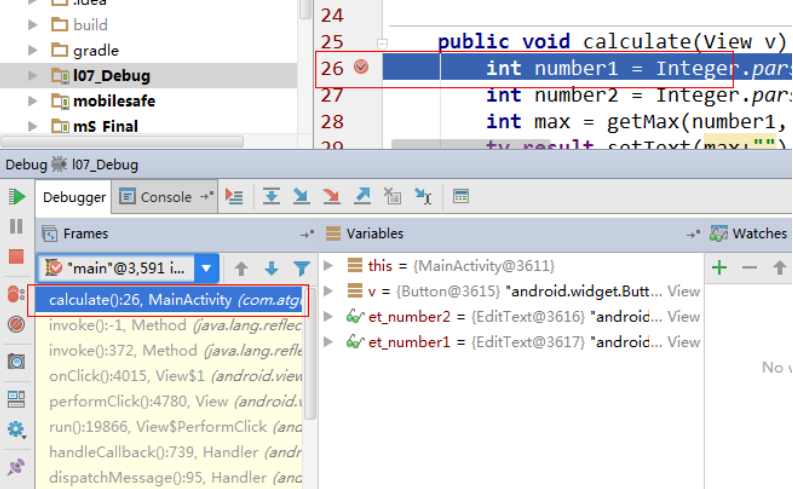The width and height of the screenshot is (793, 489).
Task: Move to next frame with down arrow
Action: click(x=272, y=269)
